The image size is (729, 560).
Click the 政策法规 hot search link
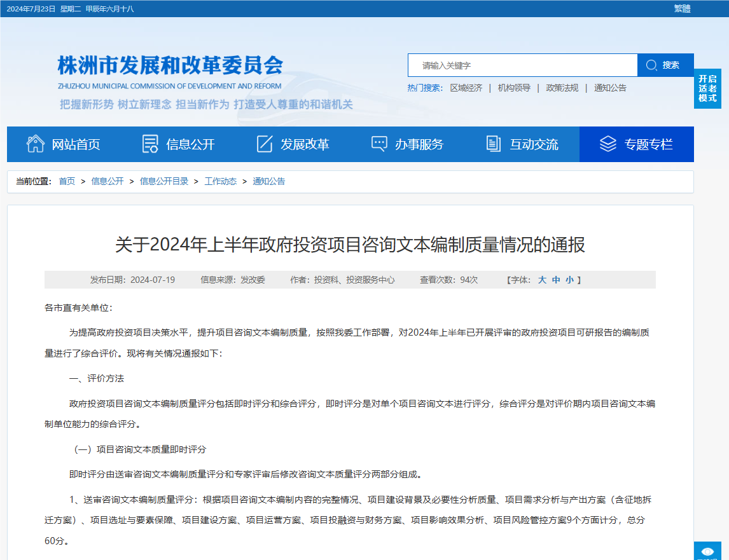[562, 88]
